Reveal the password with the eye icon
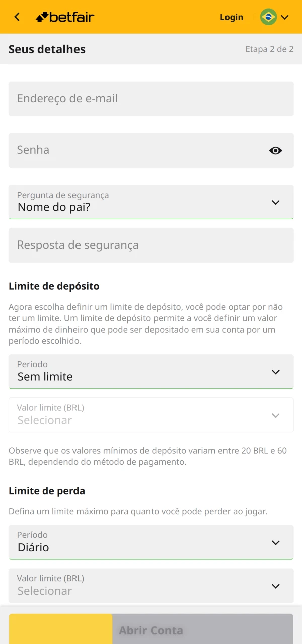Image resolution: width=302 pixels, height=644 pixels. point(275,150)
